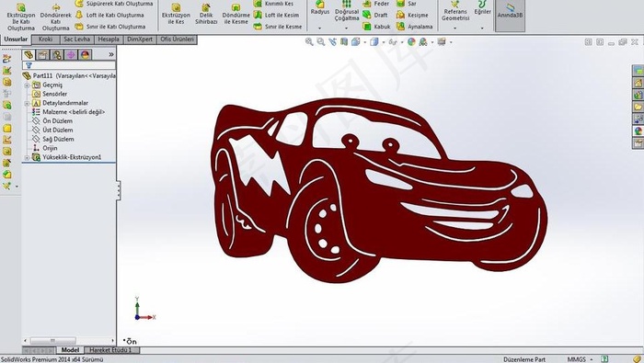This screenshot has height=363, width=644.
Task: Switch to ConfigurationManager panel tab
Action: coord(57,54)
